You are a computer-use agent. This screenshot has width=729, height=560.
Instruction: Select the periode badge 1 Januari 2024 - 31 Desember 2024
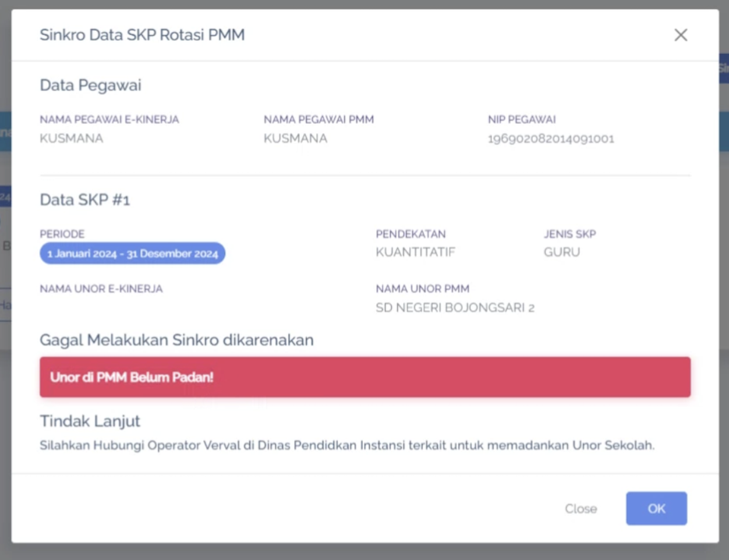pyautogui.click(x=132, y=253)
